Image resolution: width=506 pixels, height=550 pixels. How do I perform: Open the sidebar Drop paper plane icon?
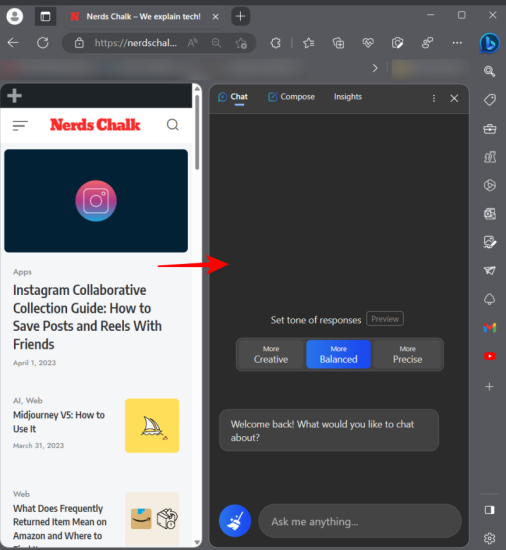(490, 270)
